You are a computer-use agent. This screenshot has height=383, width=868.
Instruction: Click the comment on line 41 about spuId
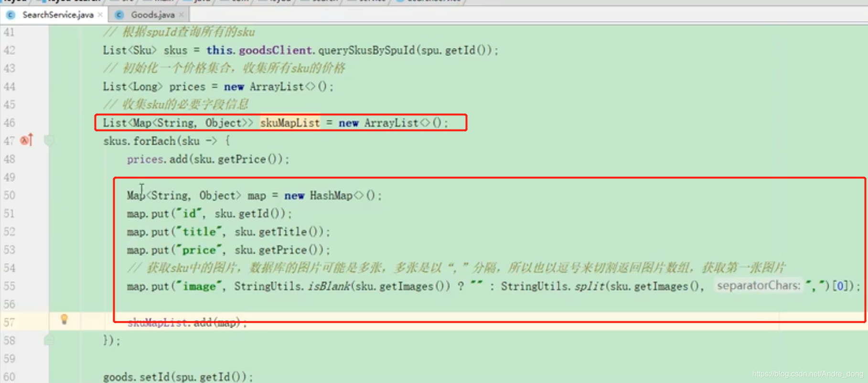pyautogui.click(x=179, y=32)
